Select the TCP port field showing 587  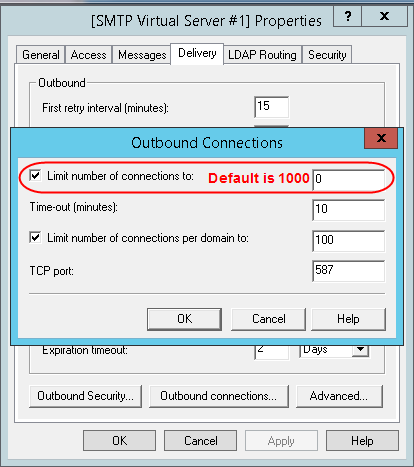pos(349,271)
